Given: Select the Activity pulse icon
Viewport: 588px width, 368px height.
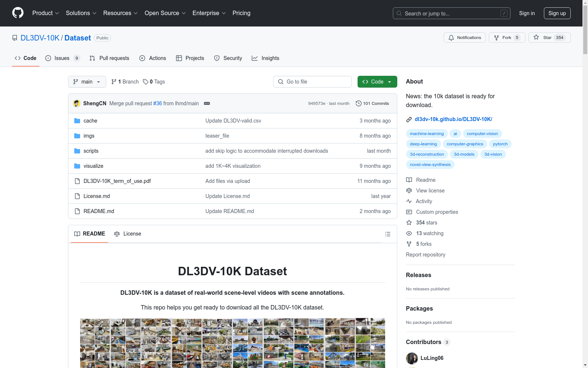Looking at the screenshot, I should [x=409, y=201].
